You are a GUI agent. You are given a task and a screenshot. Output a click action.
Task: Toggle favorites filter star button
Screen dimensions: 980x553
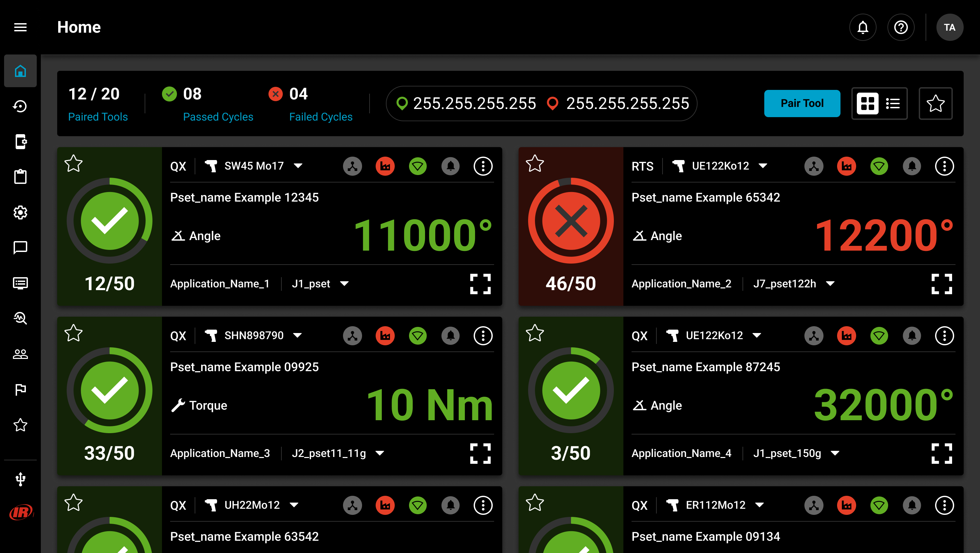click(x=935, y=104)
